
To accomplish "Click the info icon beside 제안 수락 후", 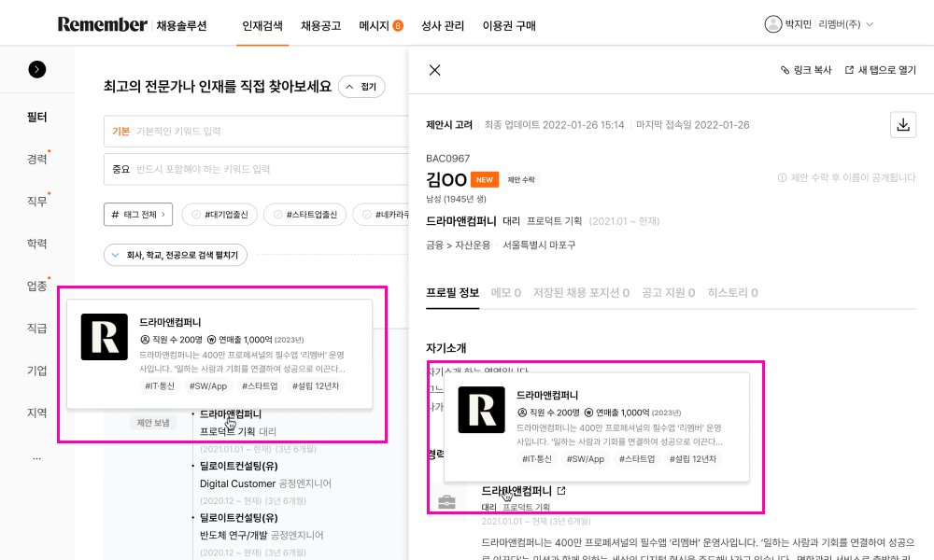I will [782, 178].
